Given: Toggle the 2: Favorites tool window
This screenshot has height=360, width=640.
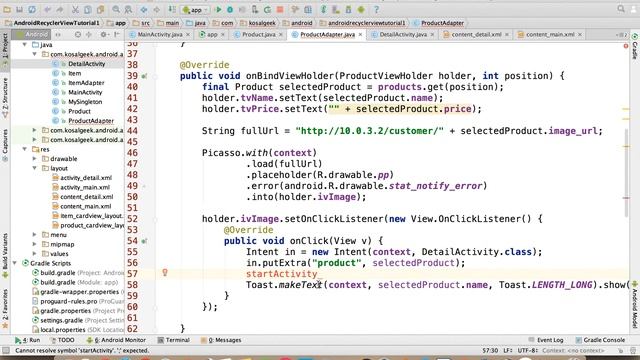Looking at the screenshot, I should point(5,308).
